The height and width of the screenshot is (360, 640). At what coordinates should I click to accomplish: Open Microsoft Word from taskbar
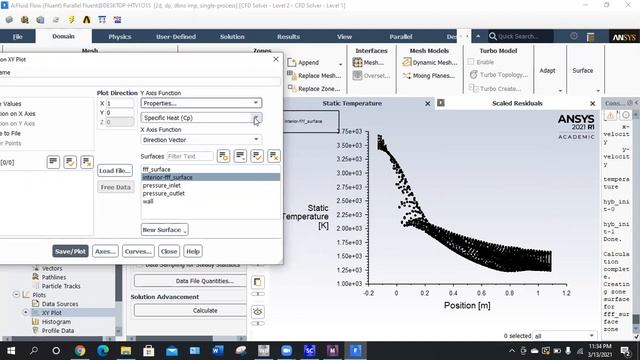218,351
